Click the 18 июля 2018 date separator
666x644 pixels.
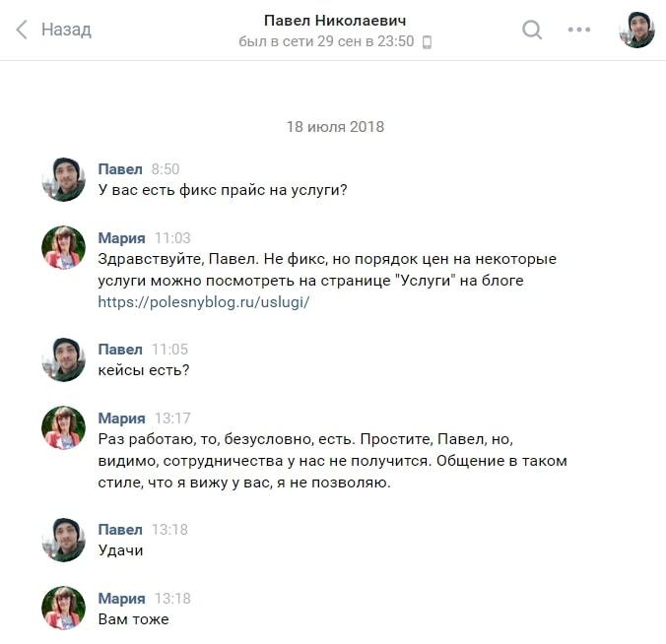pyautogui.click(x=335, y=126)
